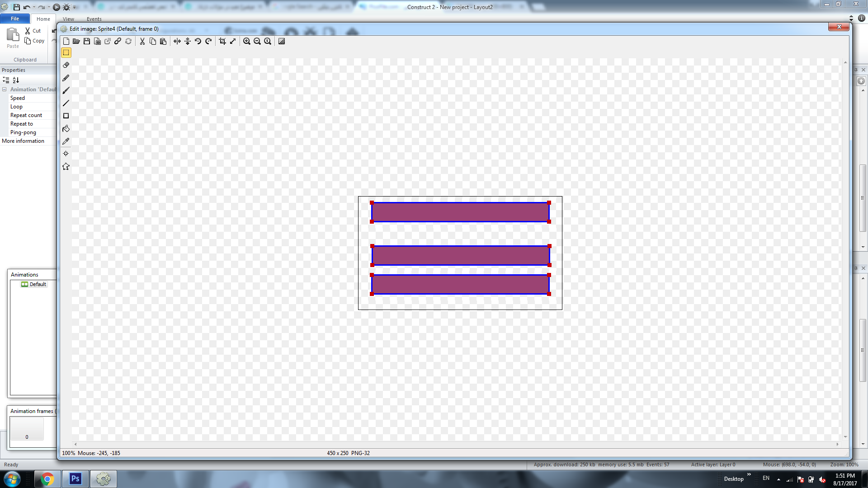Select the Eraser tool
The width and height of the screenshot is (868, 488).
coord(66,65)
